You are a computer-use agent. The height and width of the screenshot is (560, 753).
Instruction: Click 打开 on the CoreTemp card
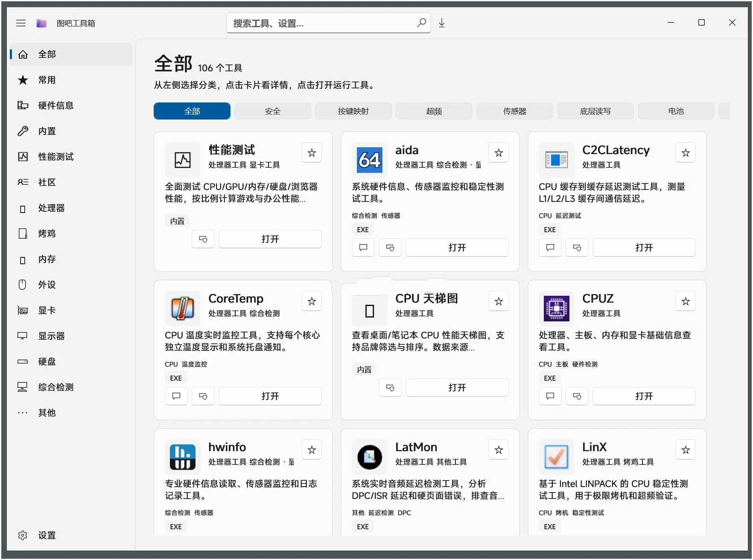[x=270, y=396]
